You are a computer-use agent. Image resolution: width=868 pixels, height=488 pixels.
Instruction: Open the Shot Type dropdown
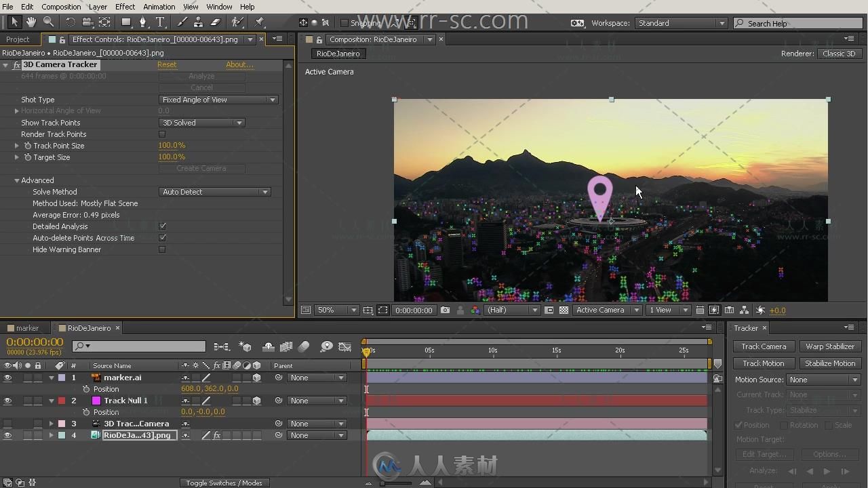[218, 100]
